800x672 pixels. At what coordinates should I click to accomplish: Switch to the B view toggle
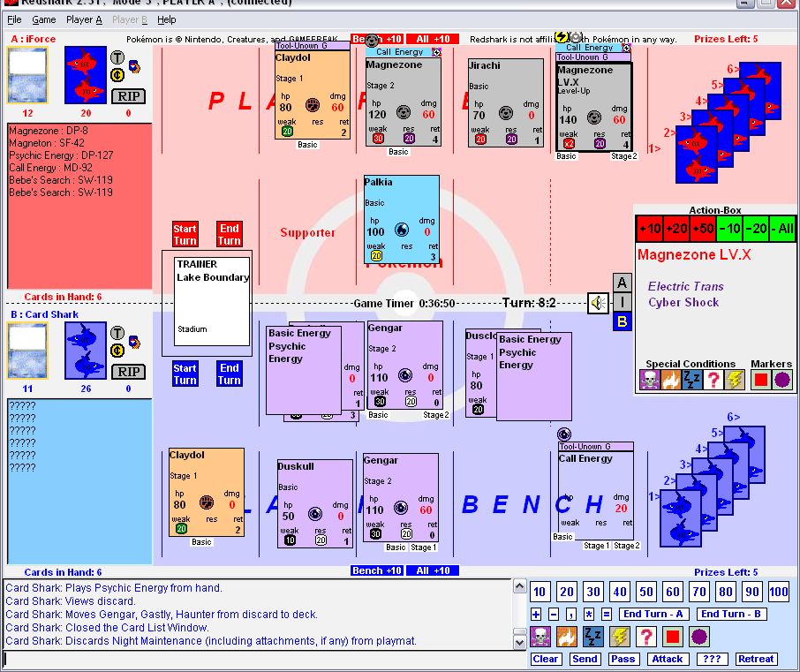click(622, 321)
